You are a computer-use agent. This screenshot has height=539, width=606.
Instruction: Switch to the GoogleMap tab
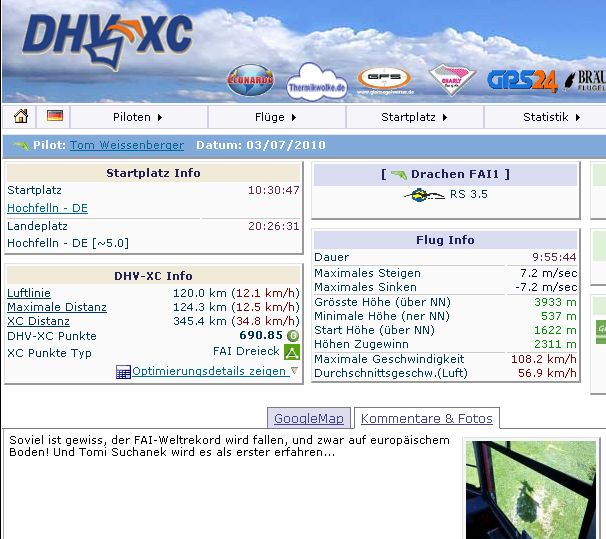click(x=309, y=418)
